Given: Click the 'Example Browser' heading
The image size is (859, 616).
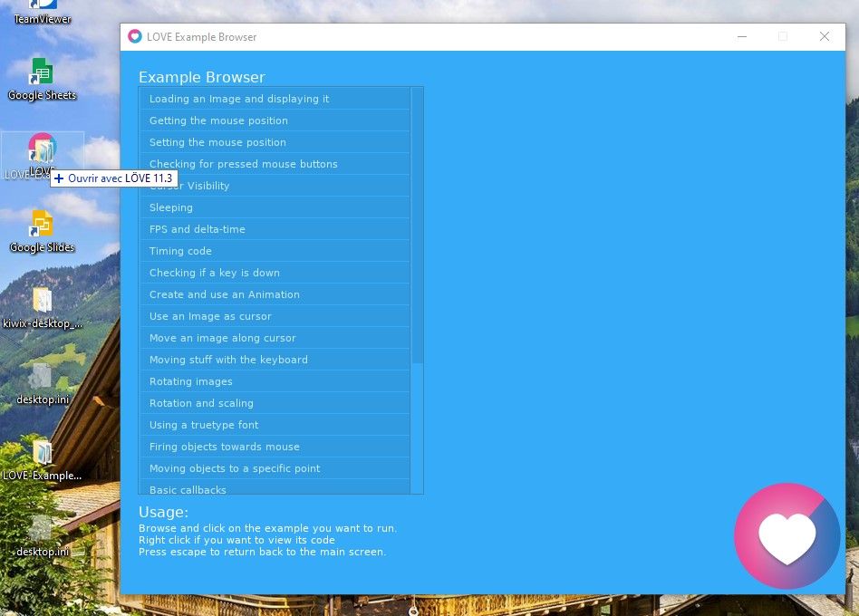Looking at the screenshot, I should (201, 77).
